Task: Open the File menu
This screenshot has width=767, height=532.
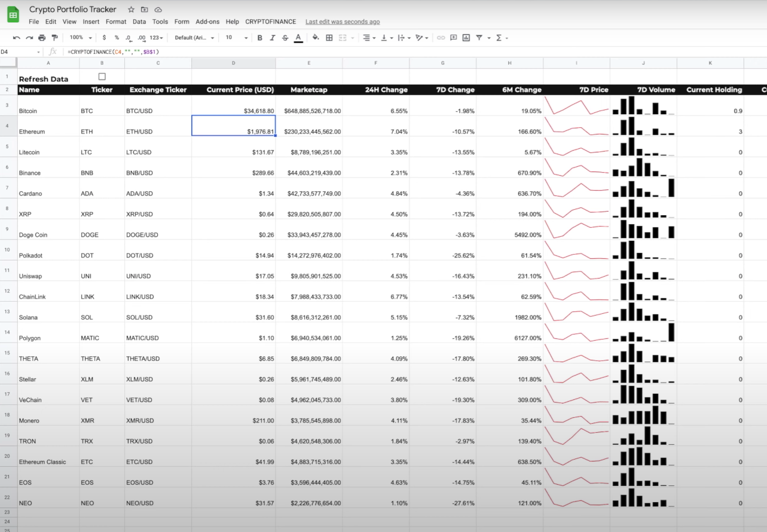Action: [x=34, y=22]
